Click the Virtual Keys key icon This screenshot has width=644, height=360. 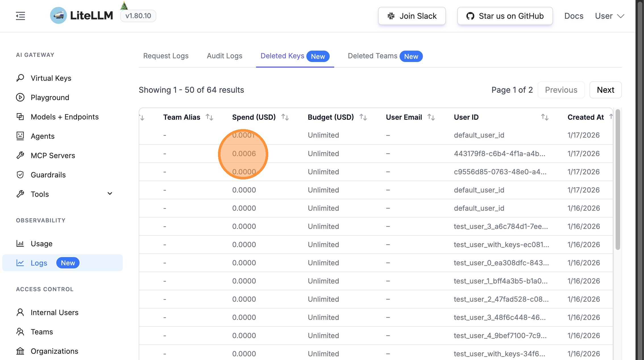pyautogui.click(x=20, y=78)
